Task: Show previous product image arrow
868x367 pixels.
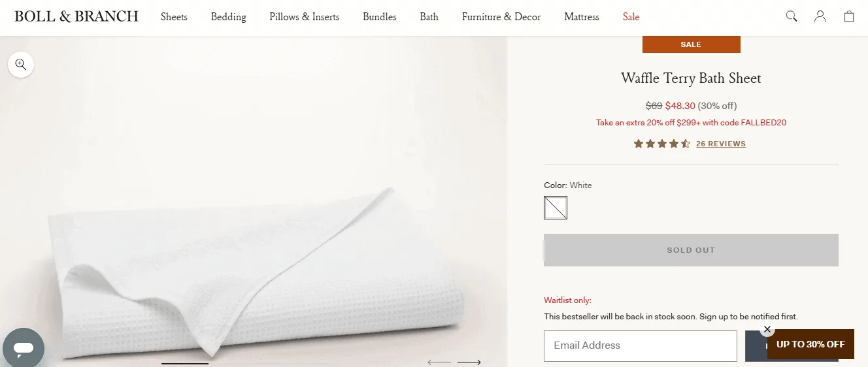Action: click(439, 362)
